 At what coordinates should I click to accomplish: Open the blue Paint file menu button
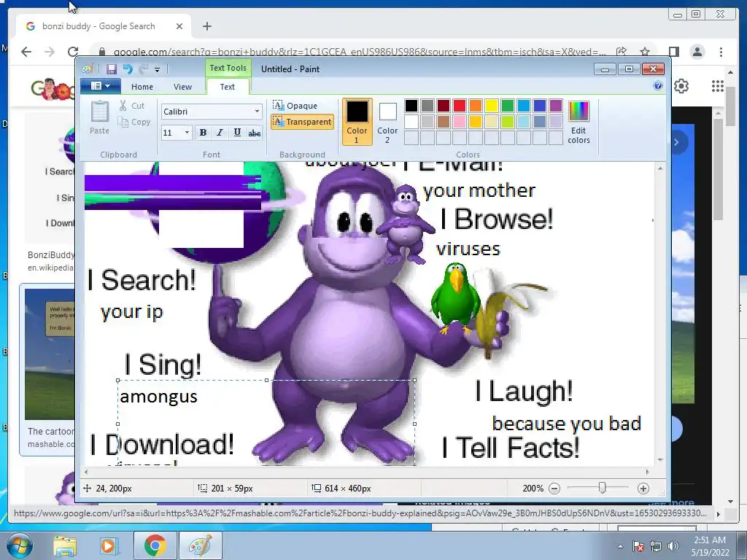[100, 86]
